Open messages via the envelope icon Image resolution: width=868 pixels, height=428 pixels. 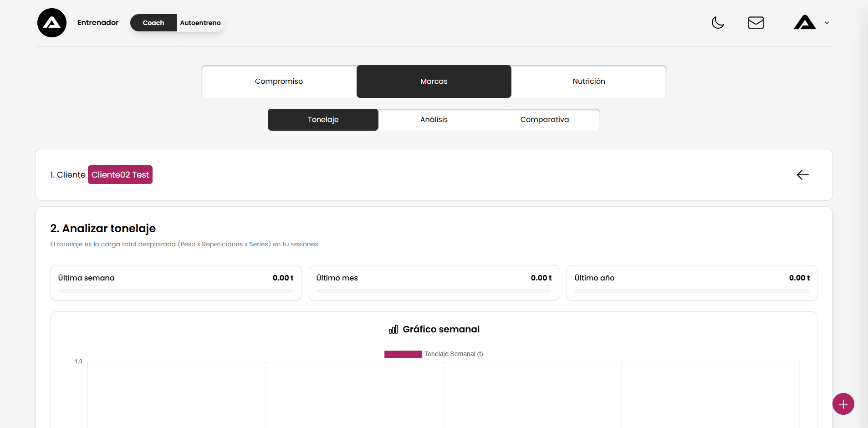[756, 23]
